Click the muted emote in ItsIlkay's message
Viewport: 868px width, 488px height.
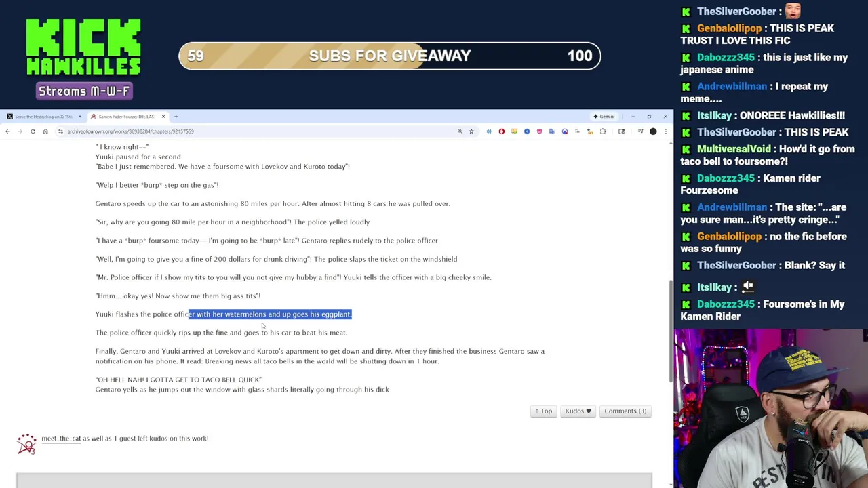[748, 287]
